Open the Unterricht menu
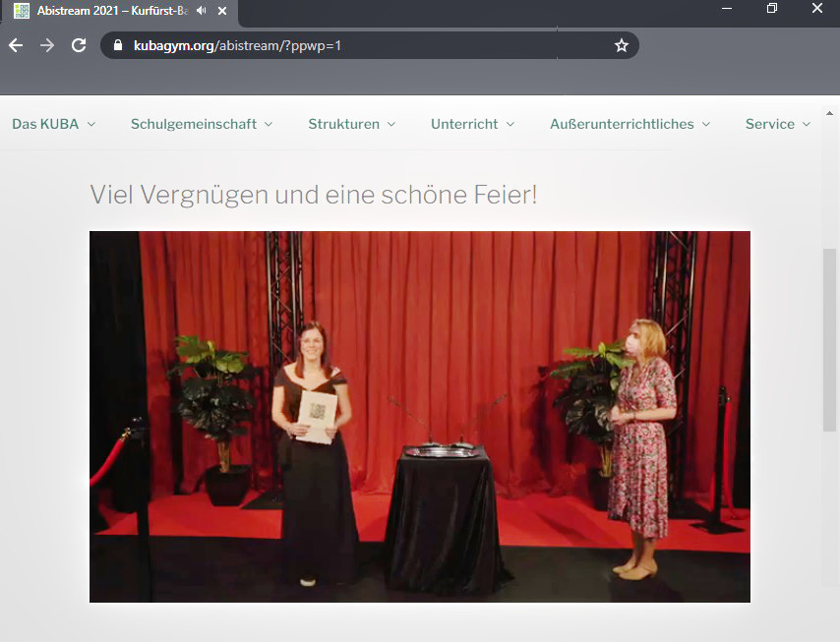This screenshot has height=642, width=840. coord(472,124)
